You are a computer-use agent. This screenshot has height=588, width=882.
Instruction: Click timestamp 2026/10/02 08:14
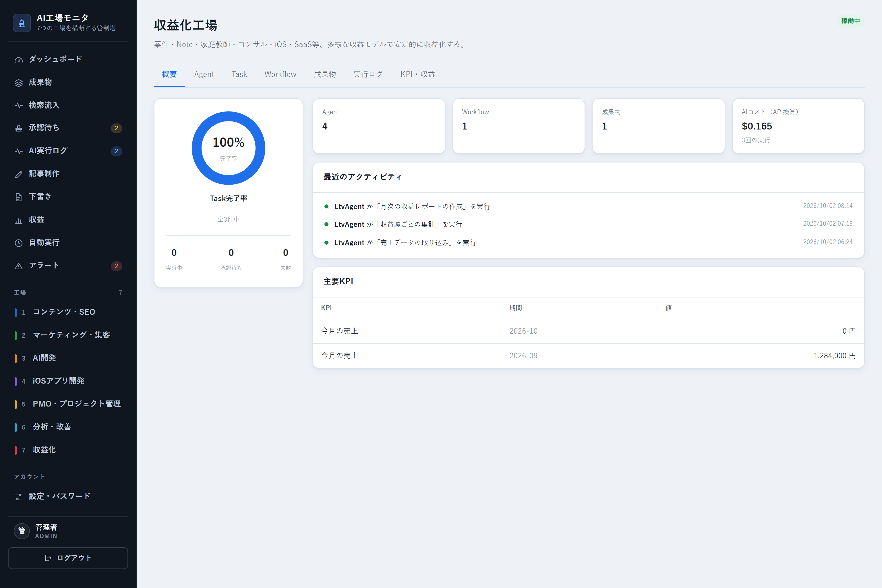coord(828,206)
